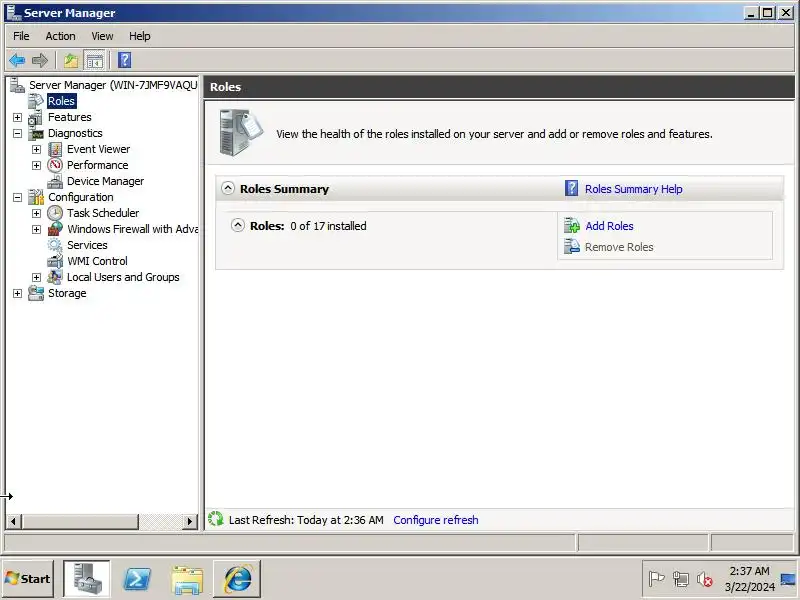This screenshot has width=800, height=600.
Task: Click the Device Manager icon
Action: coord(55,181)
